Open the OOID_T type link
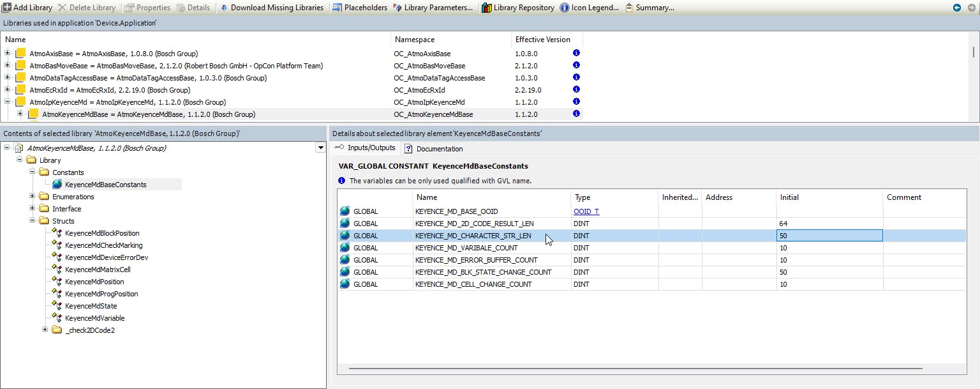The width and height of the screenshot is (980, 389). click(586, 211)
